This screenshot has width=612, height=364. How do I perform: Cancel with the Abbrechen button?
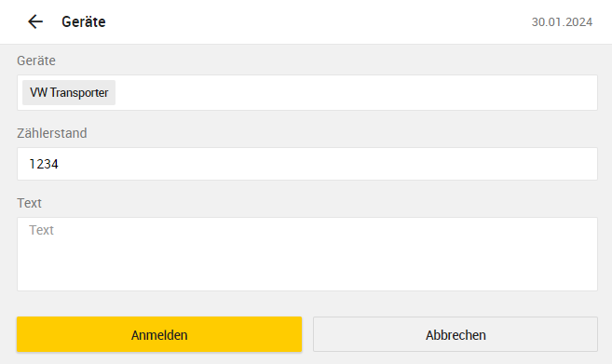(456, 334)
